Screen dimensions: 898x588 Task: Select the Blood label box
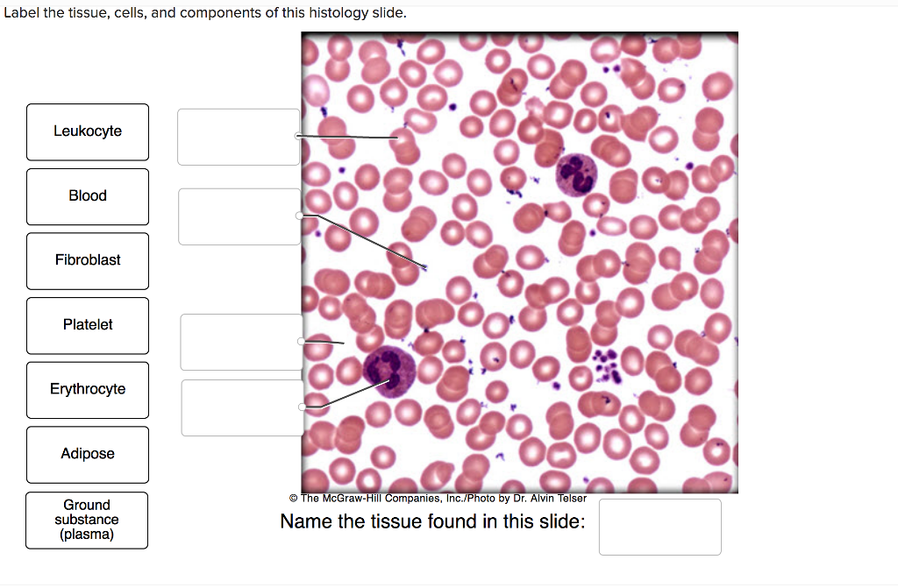(87, 196)
